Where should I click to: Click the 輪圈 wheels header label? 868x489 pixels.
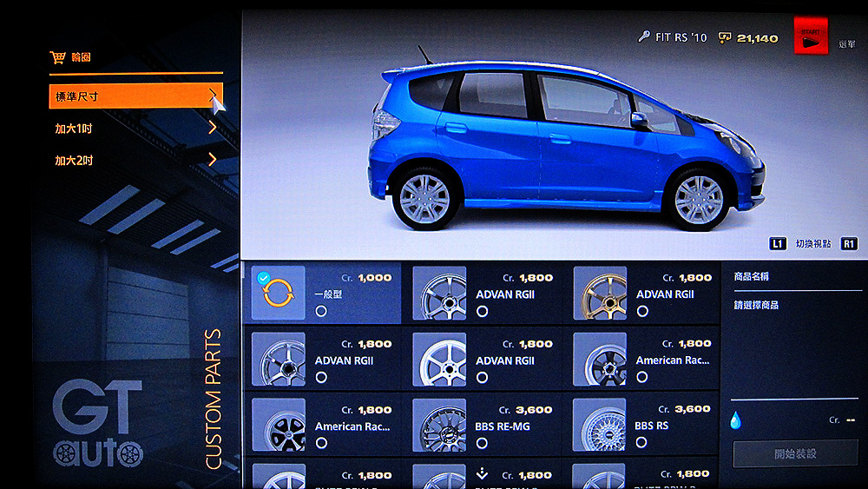click(81, 57)
